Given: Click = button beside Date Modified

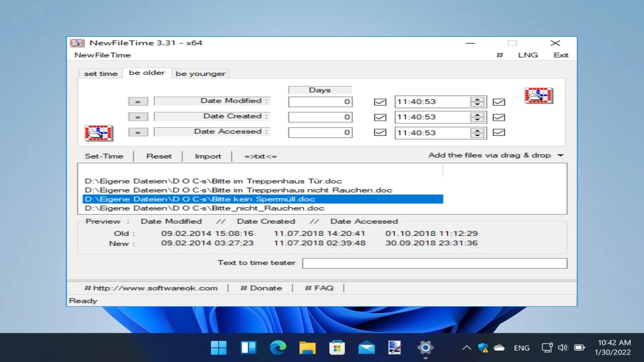Looking at the screenshot, I should point(138,102).
